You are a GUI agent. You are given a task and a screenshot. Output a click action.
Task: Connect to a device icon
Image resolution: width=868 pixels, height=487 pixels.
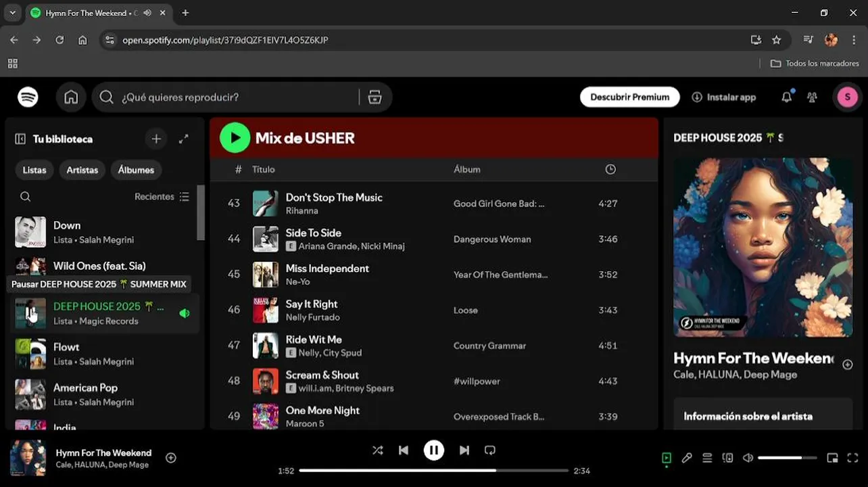(727, 458)
